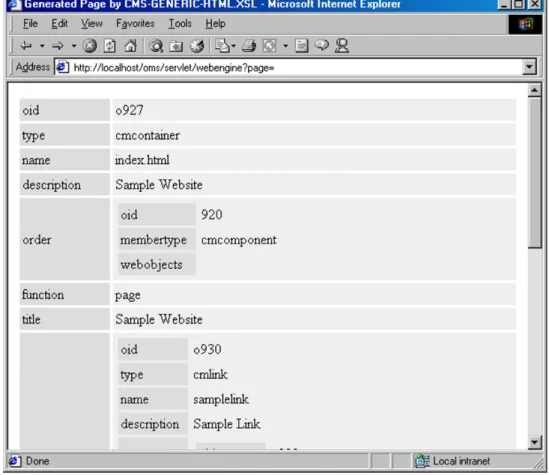
Task: Open the Discuss speech-bubble icon
Action: tap(322, 45)
